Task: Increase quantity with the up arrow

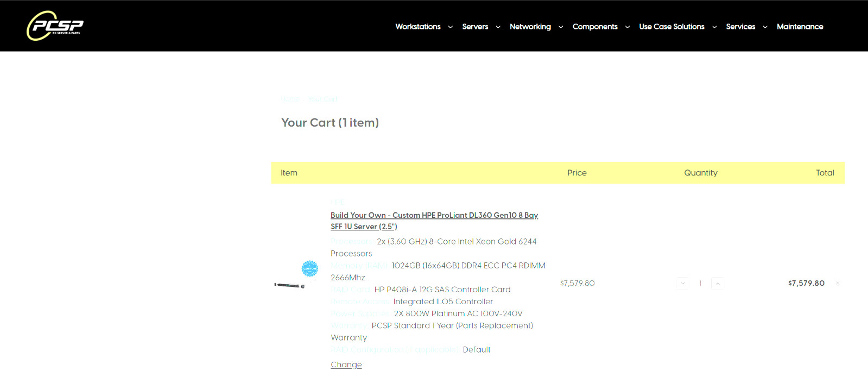Action: [718, 283]
